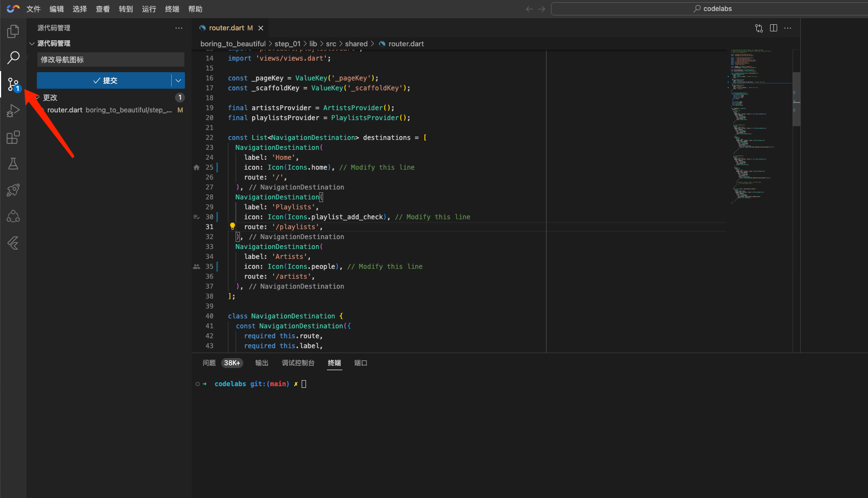
Task: Open the Extensions view
Action: (13, 137)
